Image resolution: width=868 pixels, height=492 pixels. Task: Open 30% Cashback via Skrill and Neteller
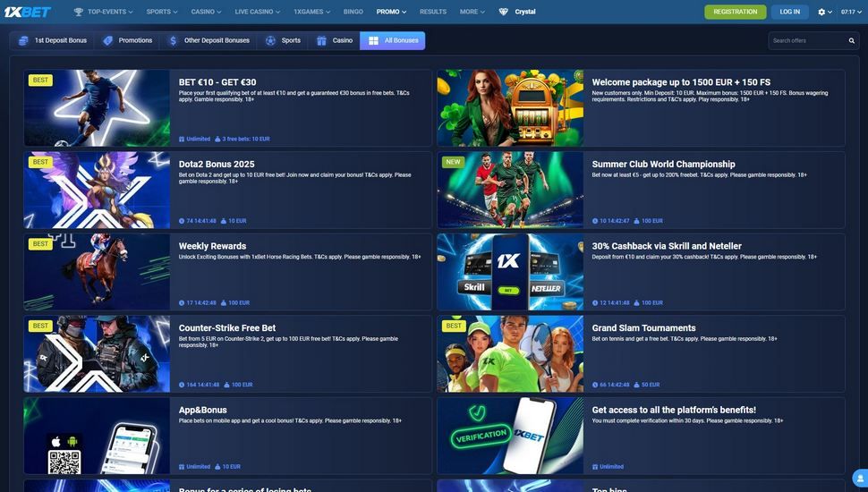(x=667, y=246)
